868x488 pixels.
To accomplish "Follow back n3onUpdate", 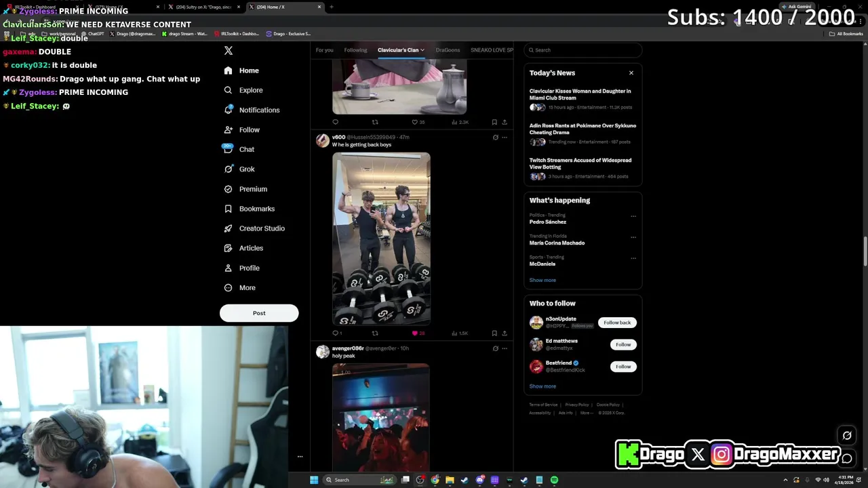I will click(x=617, y=323).
